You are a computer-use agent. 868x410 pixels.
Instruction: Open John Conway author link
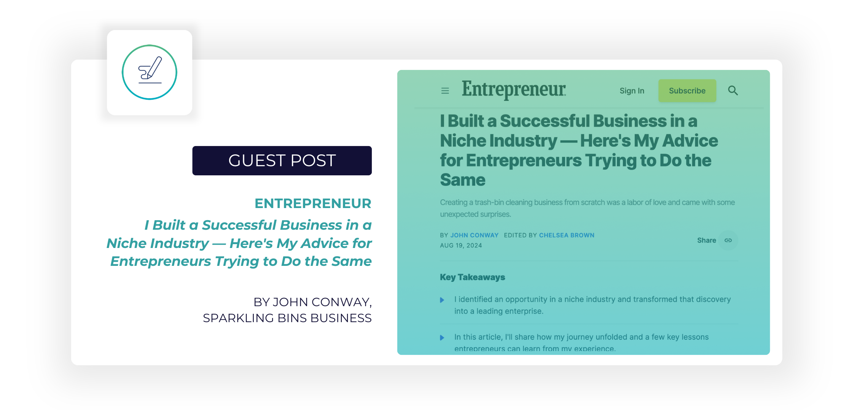[x=474, y=235]
